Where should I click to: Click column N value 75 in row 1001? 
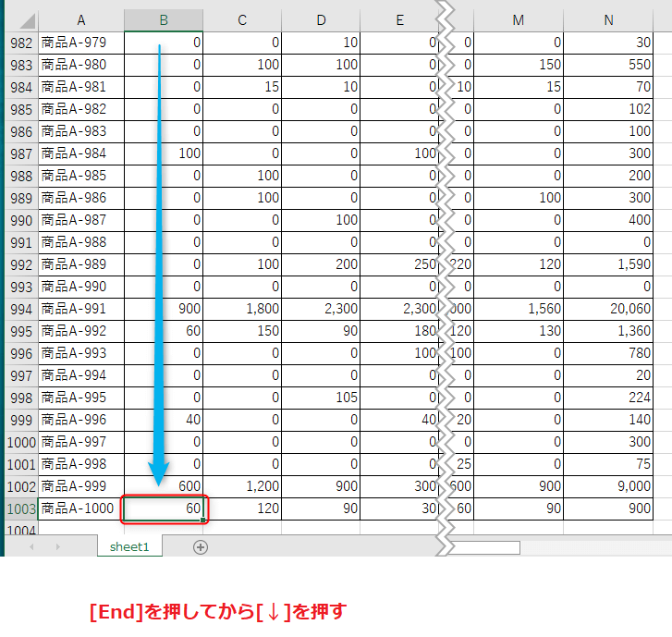click(x=608, y=464)
